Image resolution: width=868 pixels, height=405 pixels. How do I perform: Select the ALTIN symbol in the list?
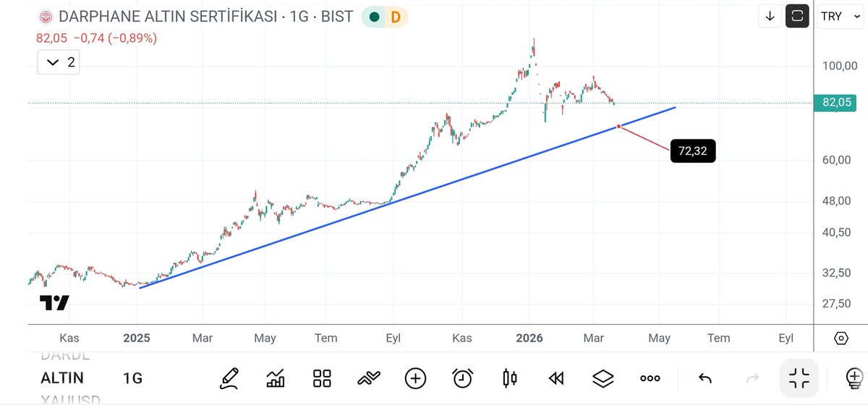click(62, 378)
